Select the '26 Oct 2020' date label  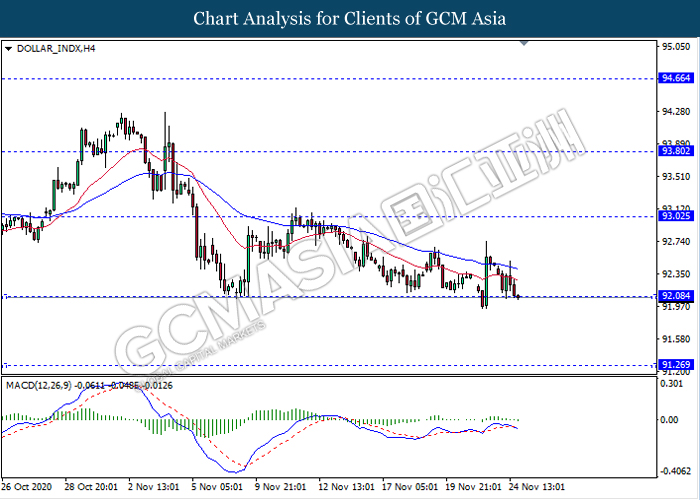click(28, 486)
